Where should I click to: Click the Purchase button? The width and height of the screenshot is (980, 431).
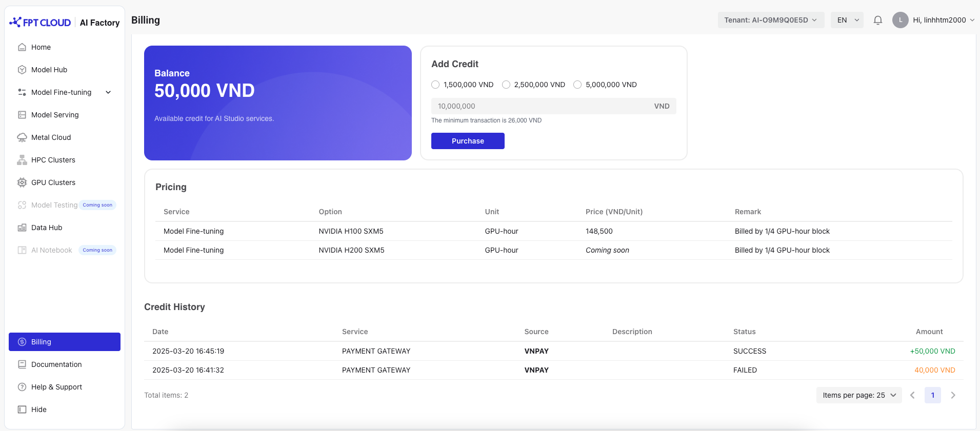pos(468,141)
